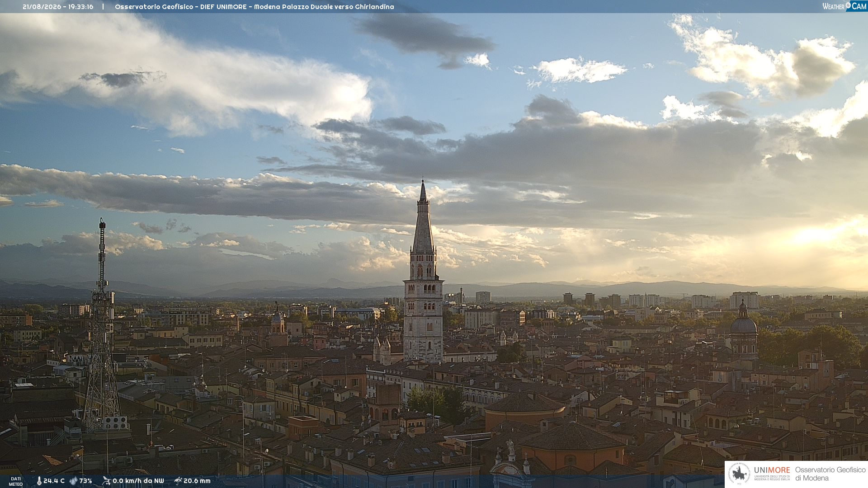Open the UNIMORE wordmark link
The image size is (868, 488).
772,470
